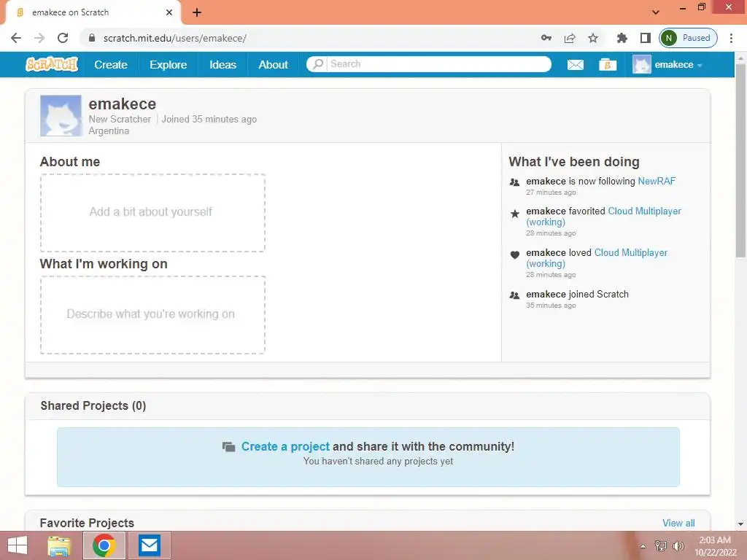Image resolution: width=747 pixels, height=560 pixels.
Task: Click the scrollbar up arrow
Action: pyautogui.click(x=740, y=58)
